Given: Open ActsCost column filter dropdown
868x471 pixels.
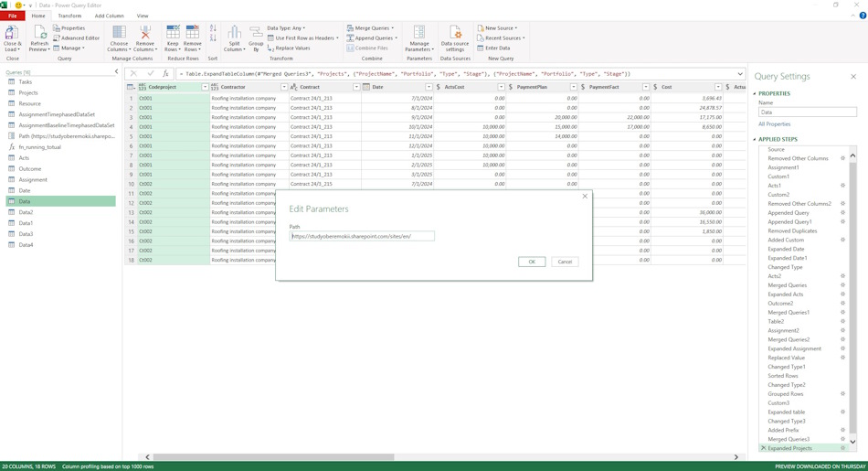Looking at the screenshot, I should (501, 87).
